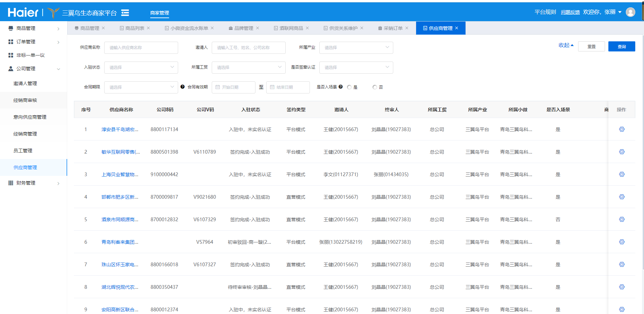Open supplier link 敏华互联网零售(...
This screenshot has width=644, height=314.
[x=121, y=152]
